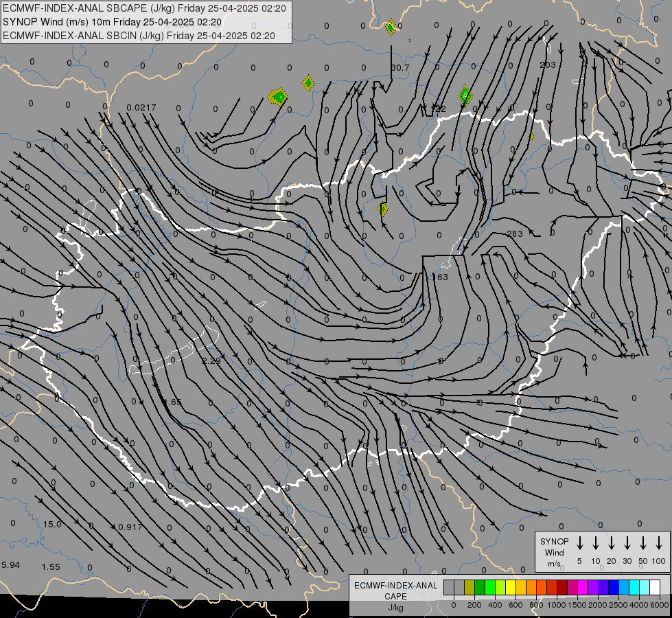This screenshot has height=618, width=672.
Task: Click the '1.55' value on the map
Action: pyautogui.click(x=51, y=567)
